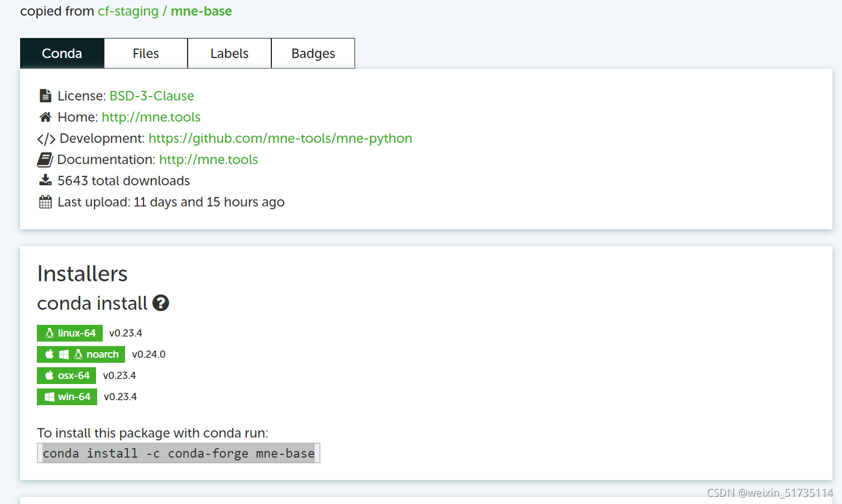Image resolution: width=842 pixels, height=504 pixels.
Task: Click version v0.24.0 next to noarch
Action: 149,354
